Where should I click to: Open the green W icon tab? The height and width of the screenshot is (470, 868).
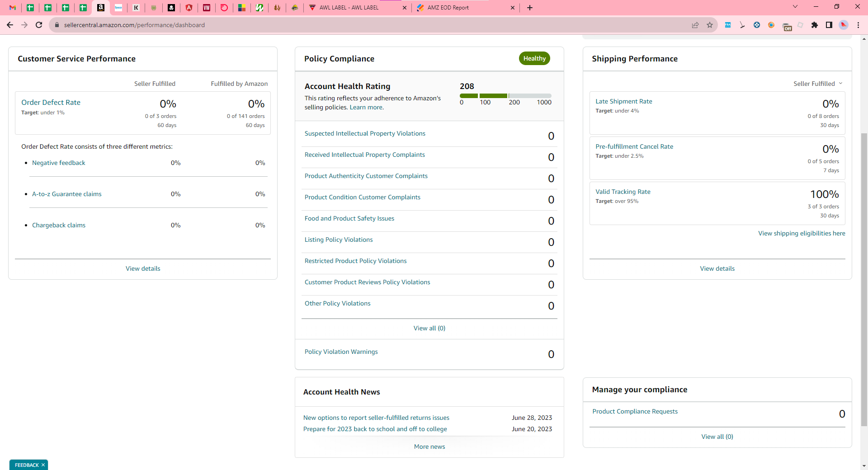(x=259, y=8)
